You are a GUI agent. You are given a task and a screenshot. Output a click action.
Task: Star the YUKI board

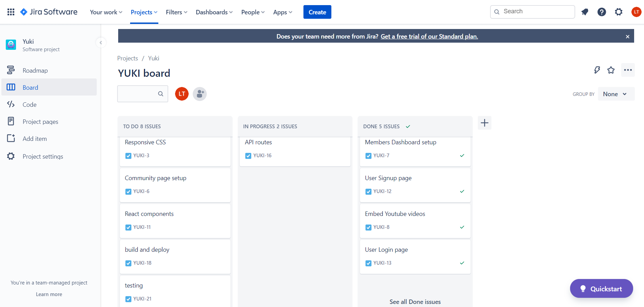pyautogui.click(x=611, y=70)
